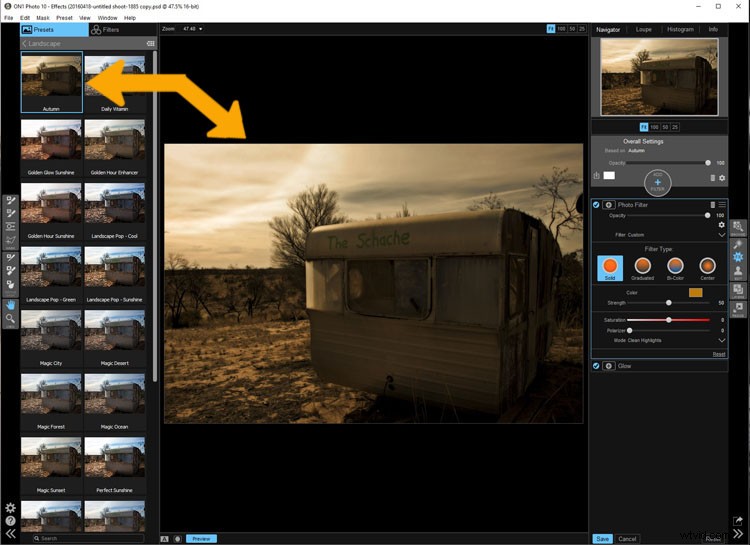Choose the Solid filter type
The width and height of the screenshot is (750, 545).
click(x=610, y=268)
